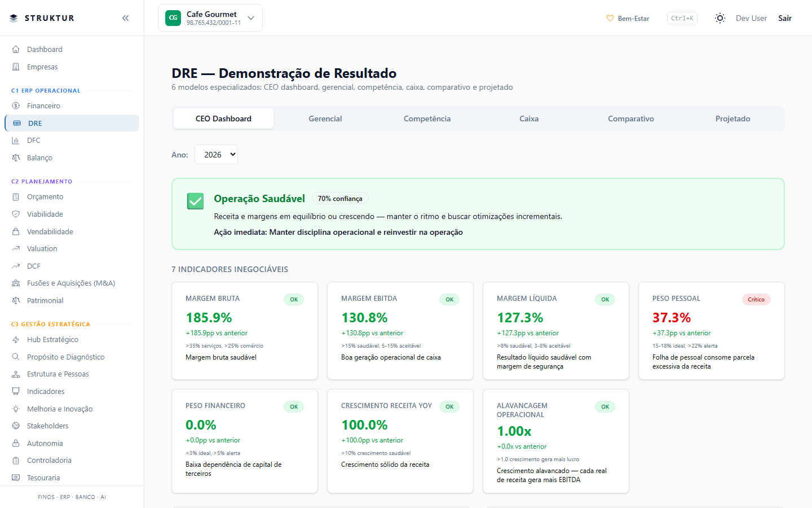
Task: Click Crescimento Receita YoY 100.0% value
Action: click(364, 425)
